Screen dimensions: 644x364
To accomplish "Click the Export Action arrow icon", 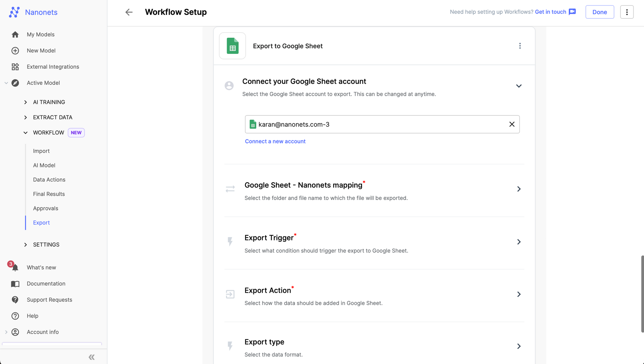I will pyautogui.click(x=518, y=294).
